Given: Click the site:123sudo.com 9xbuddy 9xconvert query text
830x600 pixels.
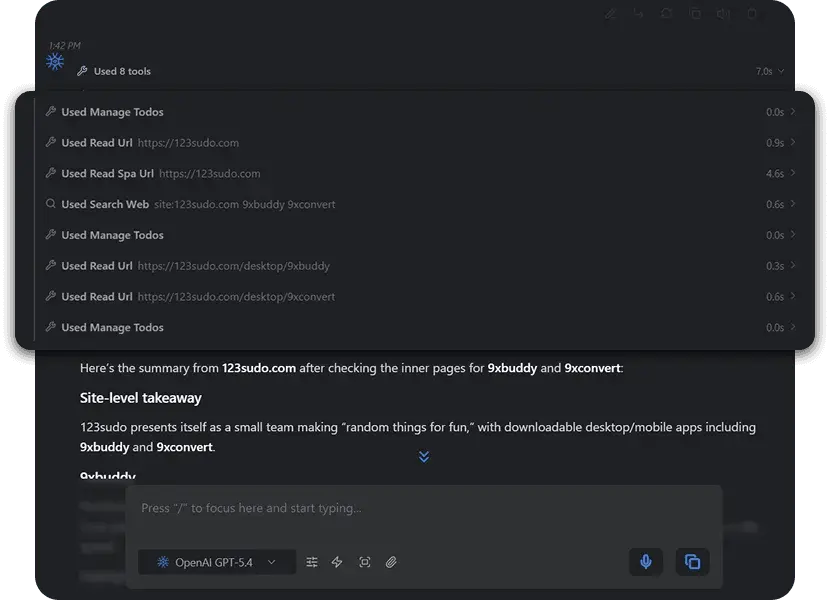Looking at the screenshot, I should [245, 204].
